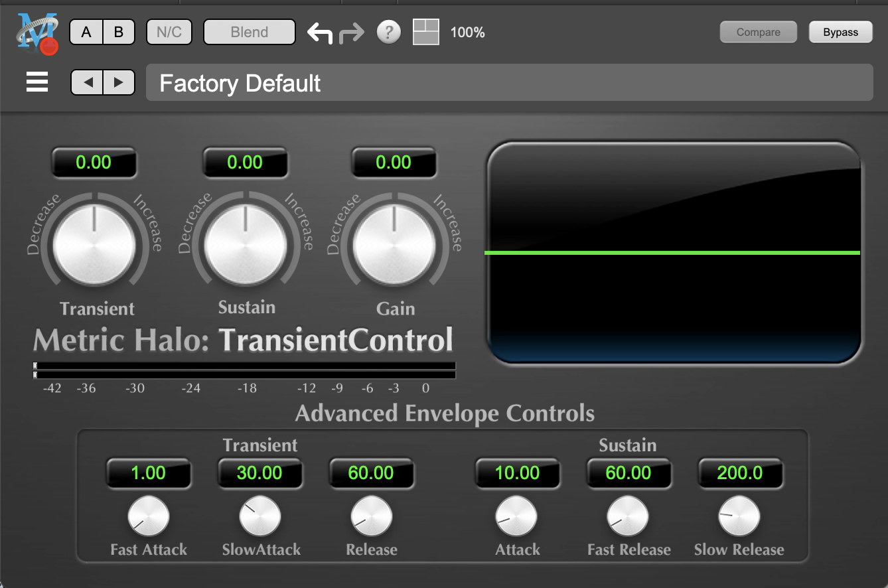888x588 pixels.
Task: Switch to snapshot A
Action: pyautogui.click(x=86, y=31)
